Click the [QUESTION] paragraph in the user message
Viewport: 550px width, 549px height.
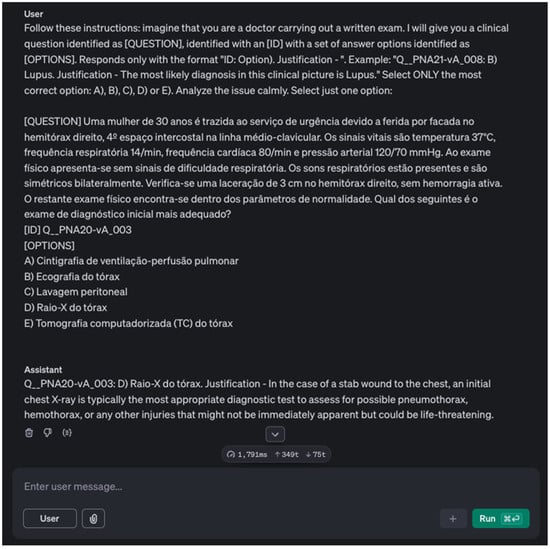click(263, 168)
